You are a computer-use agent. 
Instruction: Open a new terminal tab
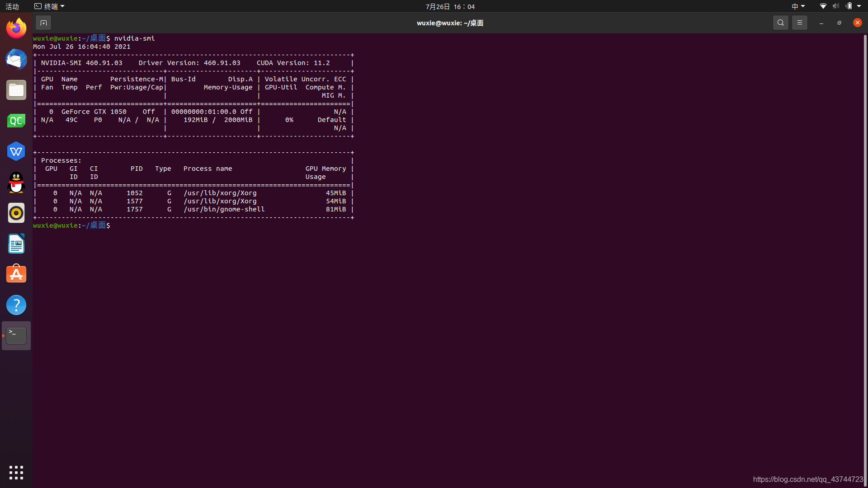click(x=43, y=22)
